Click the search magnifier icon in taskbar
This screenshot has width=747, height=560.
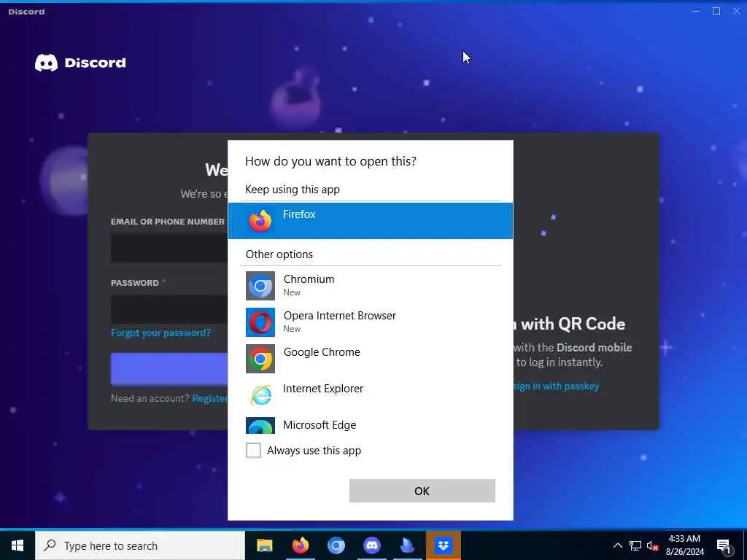click(50, 545)
